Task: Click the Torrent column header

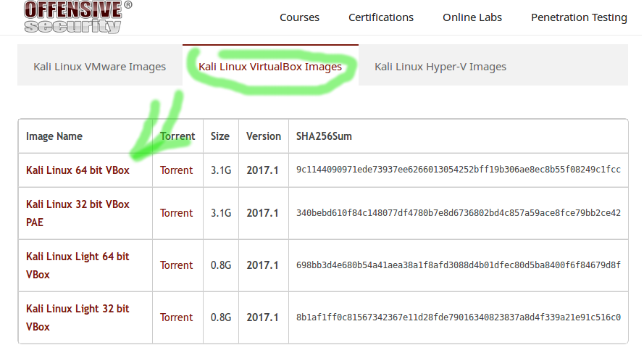Action: 177,136
